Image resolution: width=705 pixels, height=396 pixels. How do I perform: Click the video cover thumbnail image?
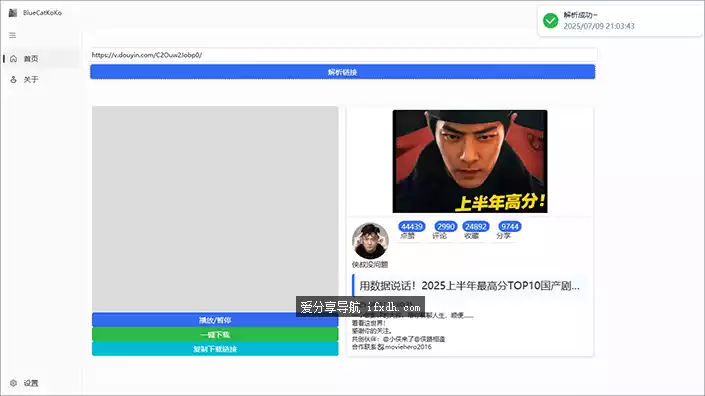[x=470, y=161]
